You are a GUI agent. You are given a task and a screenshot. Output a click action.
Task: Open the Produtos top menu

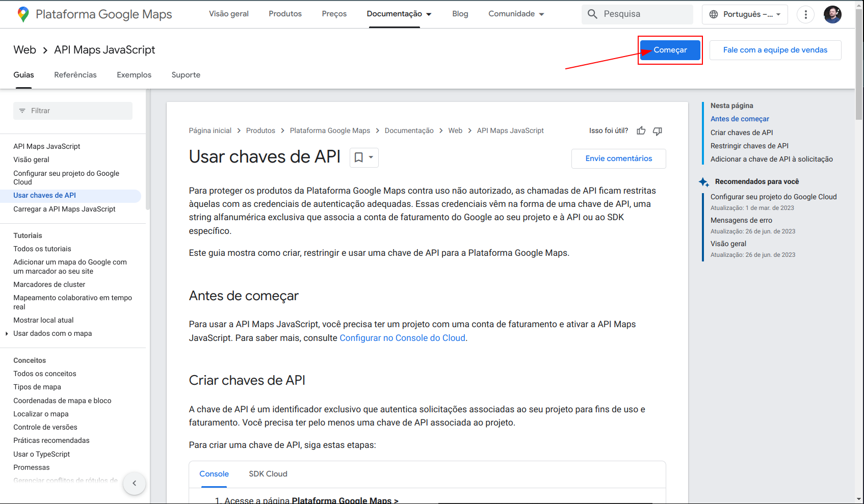[x=285, y=14]
